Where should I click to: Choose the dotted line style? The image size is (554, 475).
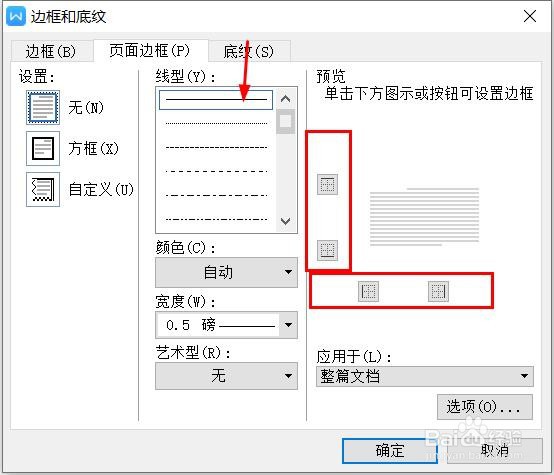tap(216, 124)
